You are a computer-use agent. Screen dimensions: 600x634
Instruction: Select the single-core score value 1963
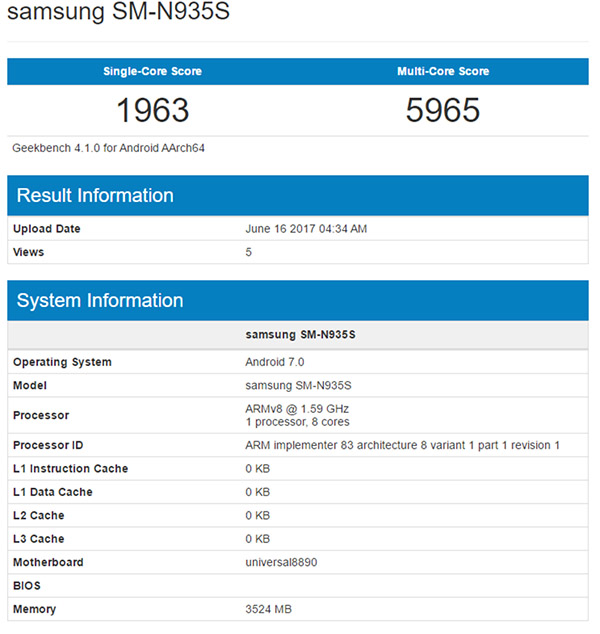click(153, 110)
